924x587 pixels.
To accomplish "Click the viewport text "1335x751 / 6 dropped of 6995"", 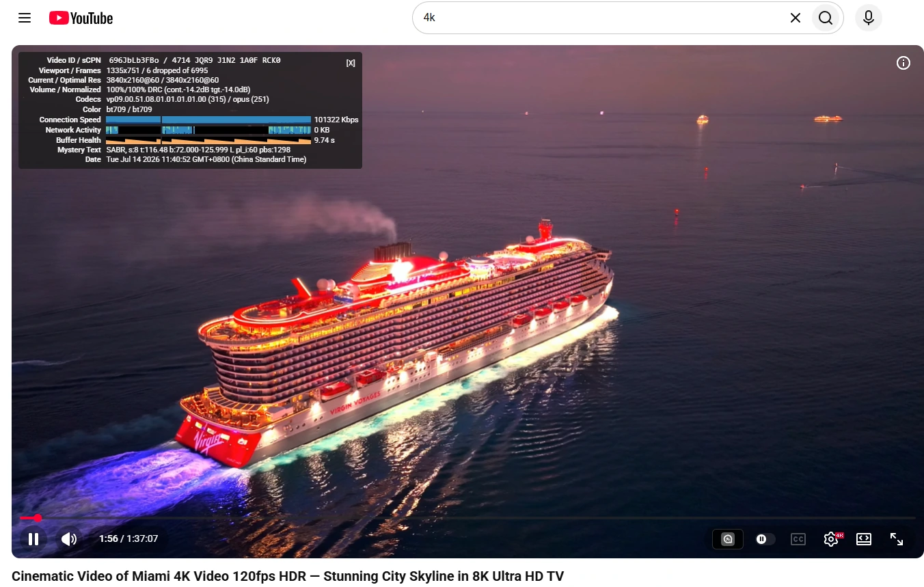I will click(x=157, y=70).
